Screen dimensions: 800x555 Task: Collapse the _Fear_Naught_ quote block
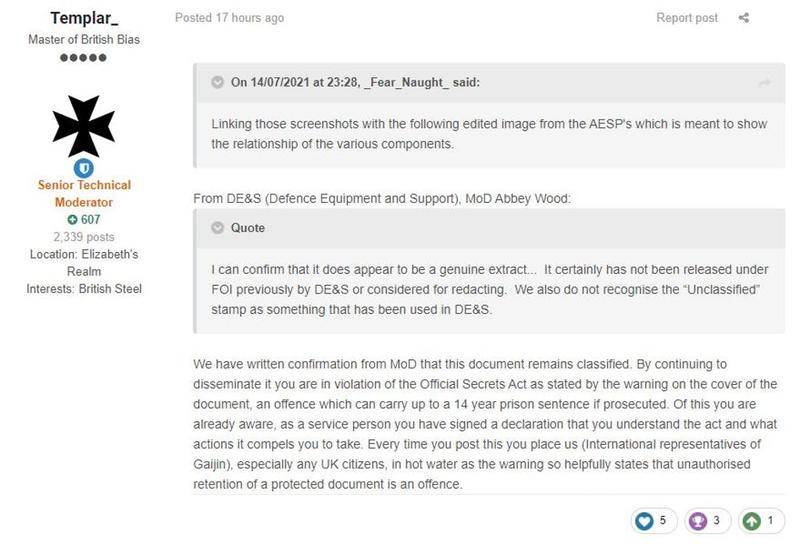(x=217, y=82)
